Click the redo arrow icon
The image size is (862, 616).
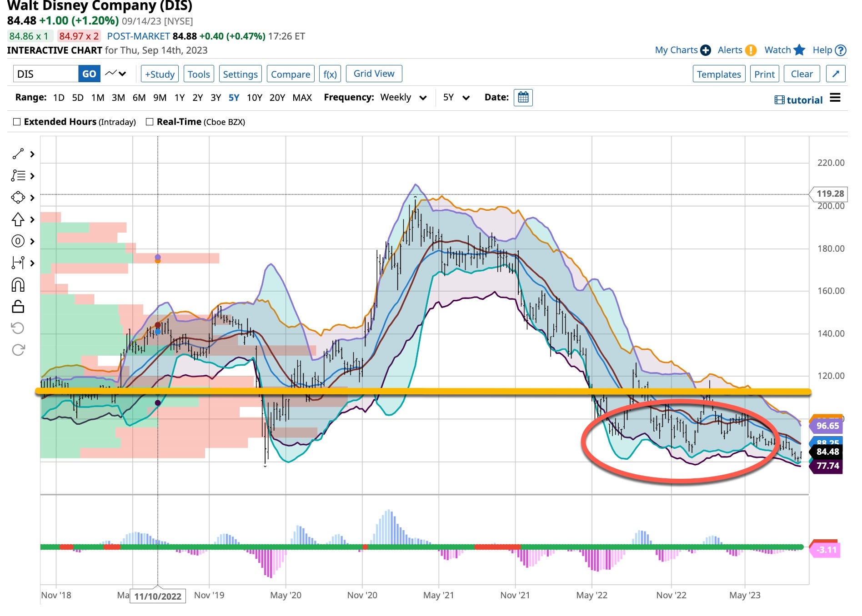click(x=18, y=350)
